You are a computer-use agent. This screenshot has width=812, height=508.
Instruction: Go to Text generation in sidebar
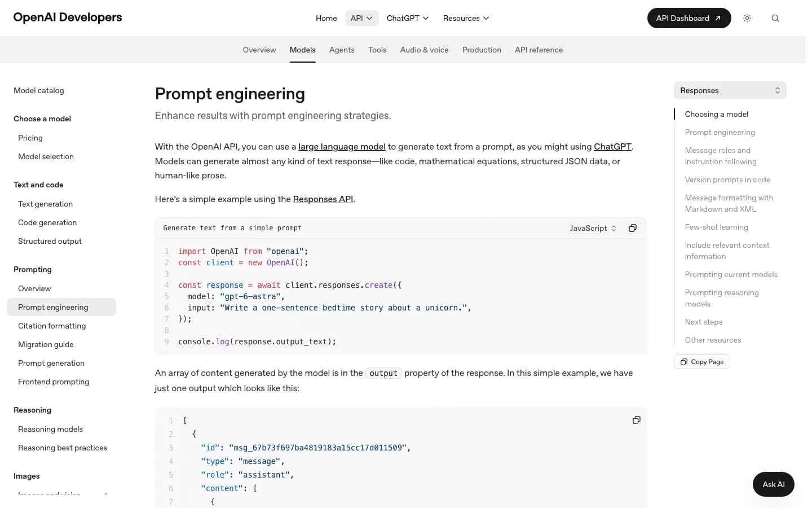pyautogui.click(x=46, y=204)
